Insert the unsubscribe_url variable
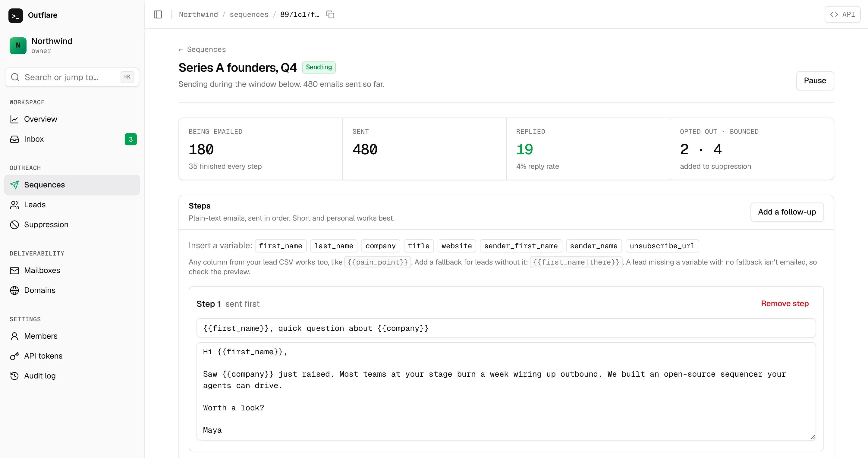 pyautogui.click(x=662, y=246)
